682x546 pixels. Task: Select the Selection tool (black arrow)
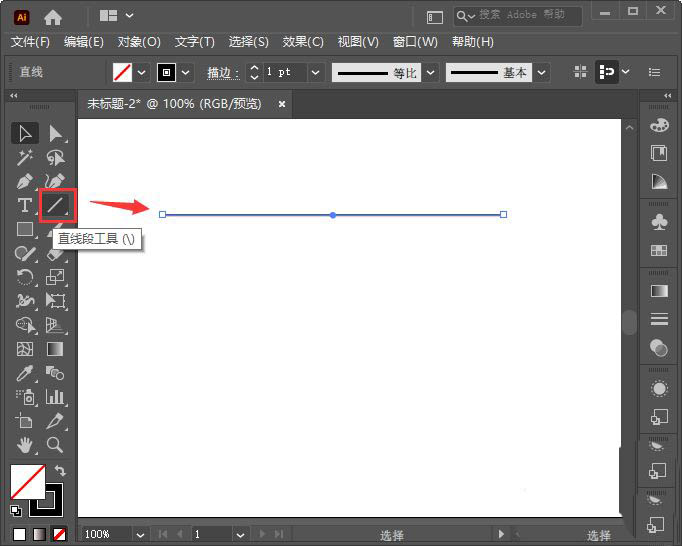tap(25, 133)
